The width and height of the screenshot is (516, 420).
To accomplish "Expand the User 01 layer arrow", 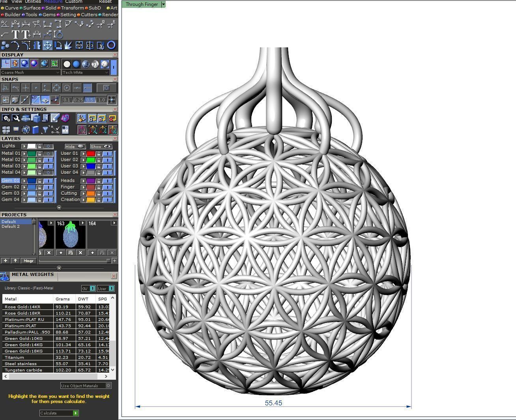I will tap(83, 154).
